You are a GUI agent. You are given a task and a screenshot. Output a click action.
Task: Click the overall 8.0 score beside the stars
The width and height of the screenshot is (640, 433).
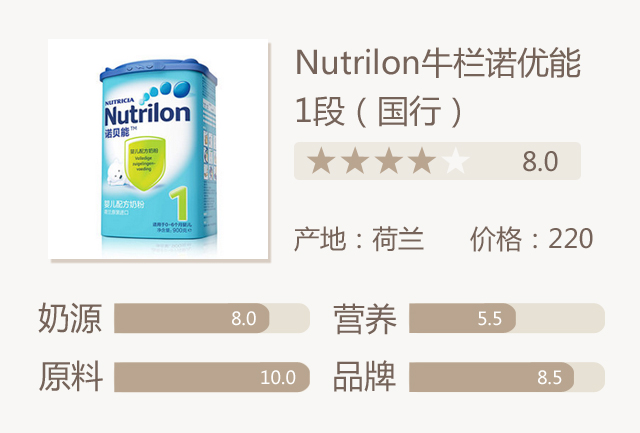pyautogui.click(x=540, y=160)
